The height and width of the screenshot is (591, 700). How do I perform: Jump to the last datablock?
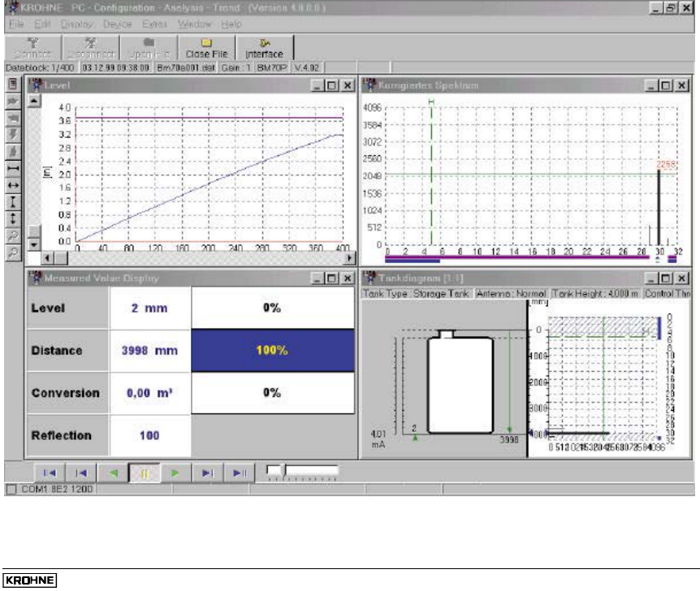[237, 472]
